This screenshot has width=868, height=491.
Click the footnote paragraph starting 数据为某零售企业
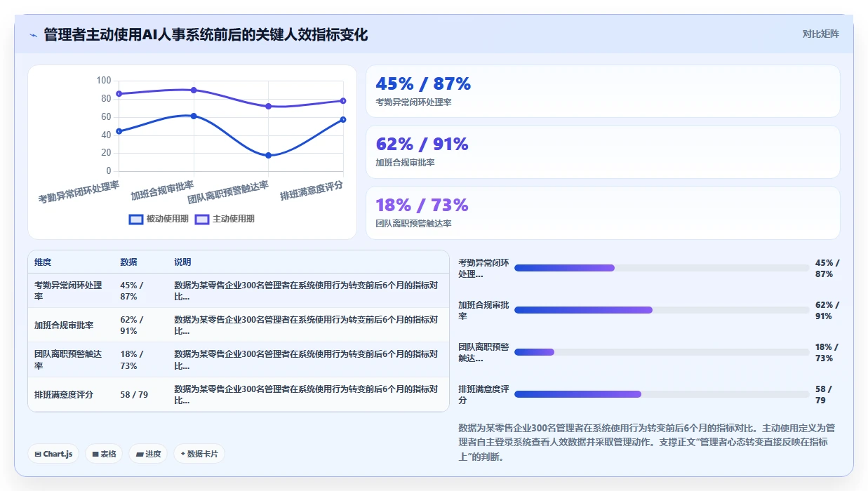click(x=646, y=442)
